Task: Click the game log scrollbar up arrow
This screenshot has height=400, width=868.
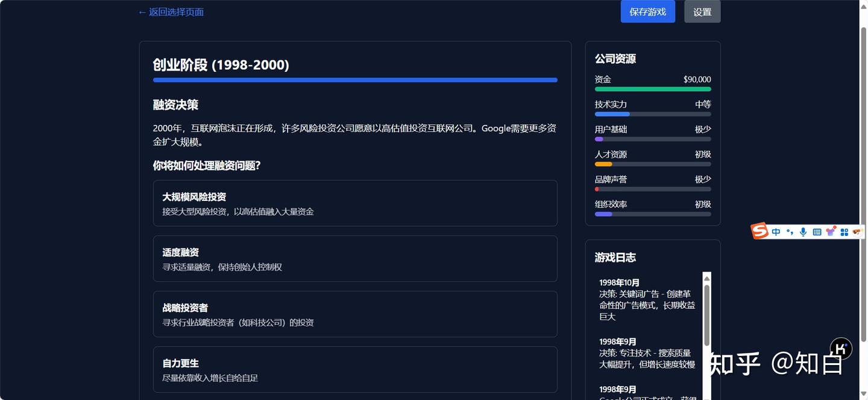Action: coord(707,278)
